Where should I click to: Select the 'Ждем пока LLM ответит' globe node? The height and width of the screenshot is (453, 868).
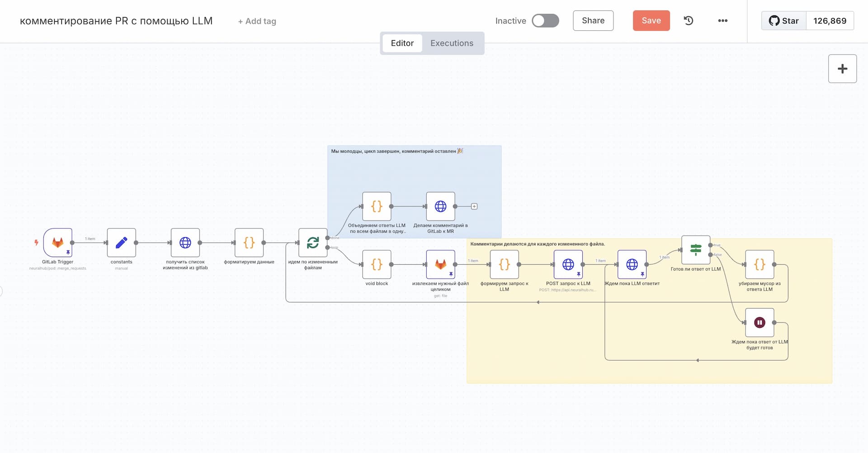[632, 264]
